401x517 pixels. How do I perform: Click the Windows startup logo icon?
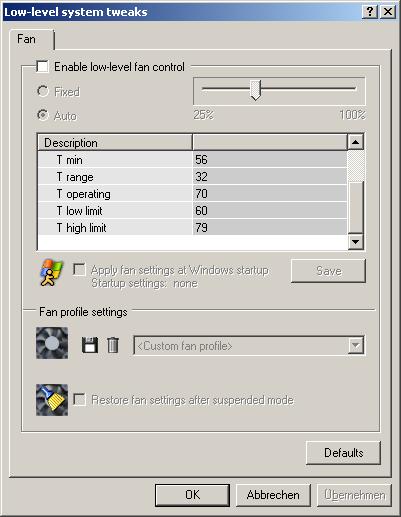click(51, 273)
